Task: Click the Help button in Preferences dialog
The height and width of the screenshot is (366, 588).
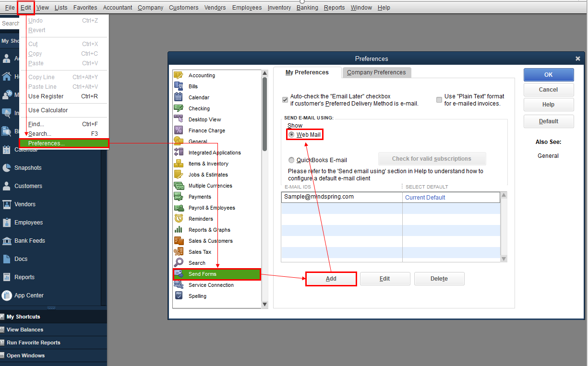Action: click(549, 105)
